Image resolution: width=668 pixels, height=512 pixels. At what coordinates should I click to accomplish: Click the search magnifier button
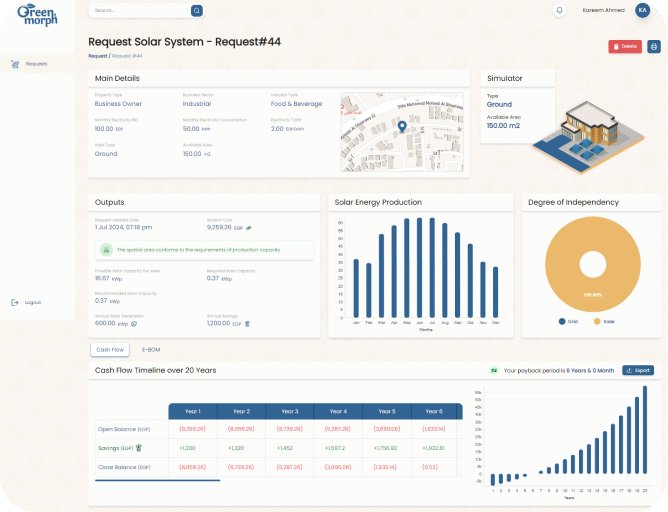click(x=197, y=10)
